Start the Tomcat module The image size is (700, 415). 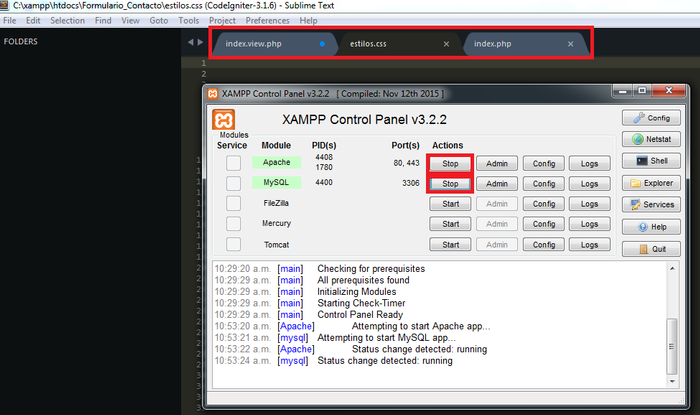pos(450,245)
